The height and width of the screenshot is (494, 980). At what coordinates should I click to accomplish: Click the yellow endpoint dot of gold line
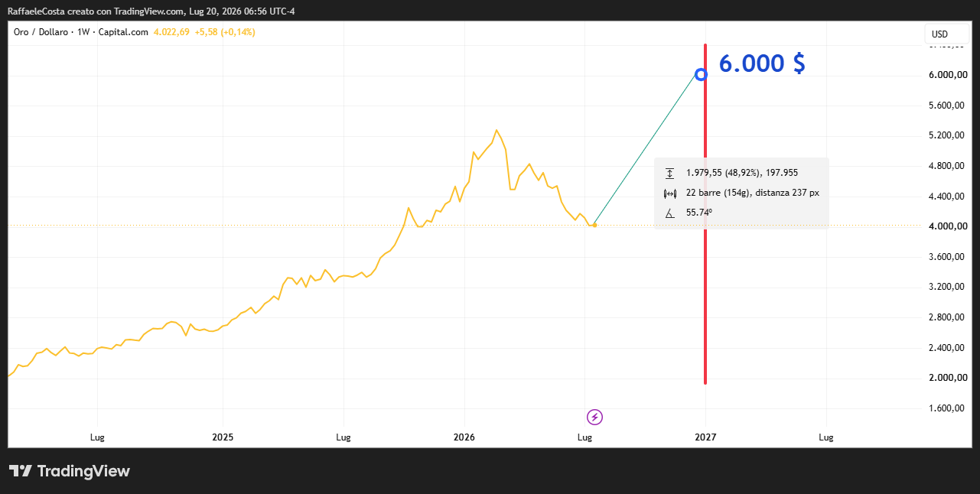pos(595,225)
